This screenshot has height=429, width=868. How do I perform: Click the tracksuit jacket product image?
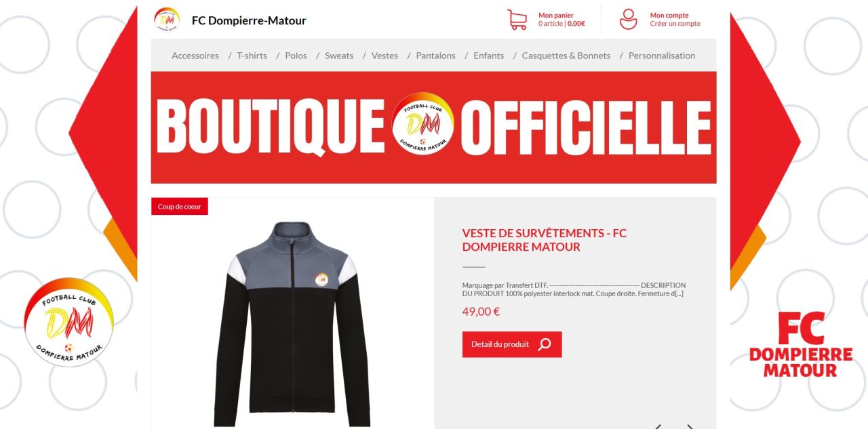coord(292,324)
